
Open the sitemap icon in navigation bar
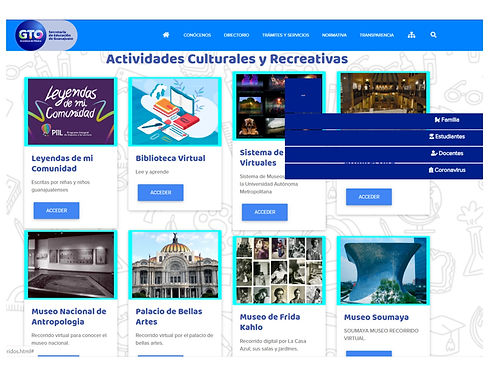(x=412, y=35)
